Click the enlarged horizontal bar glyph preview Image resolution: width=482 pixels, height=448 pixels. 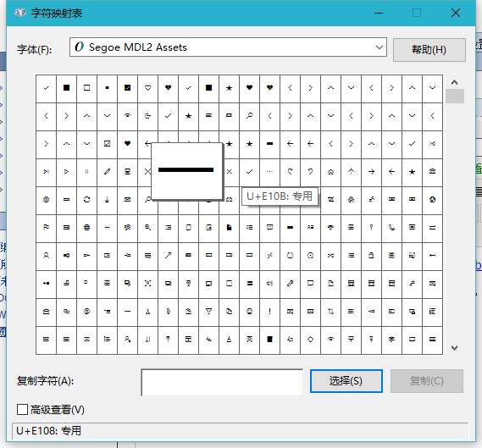186,171
